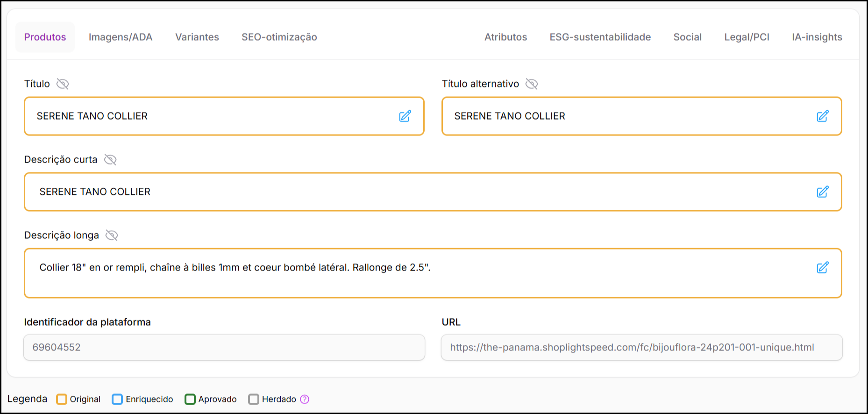Click the edit icon in Título alternativo field
The width and height of the screenshot is (868, 414).
click(x=822, y=116)
